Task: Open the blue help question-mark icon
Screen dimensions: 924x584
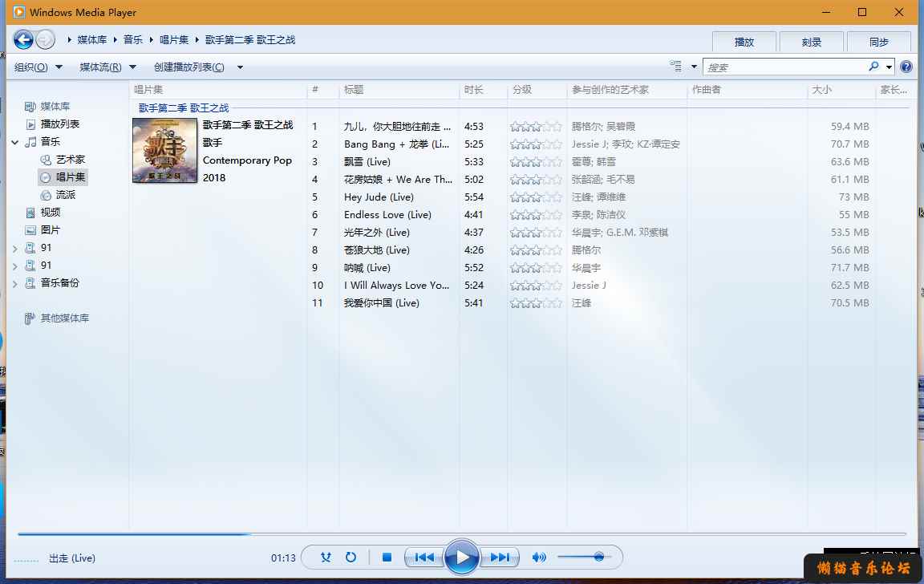Action: [906, 67]
